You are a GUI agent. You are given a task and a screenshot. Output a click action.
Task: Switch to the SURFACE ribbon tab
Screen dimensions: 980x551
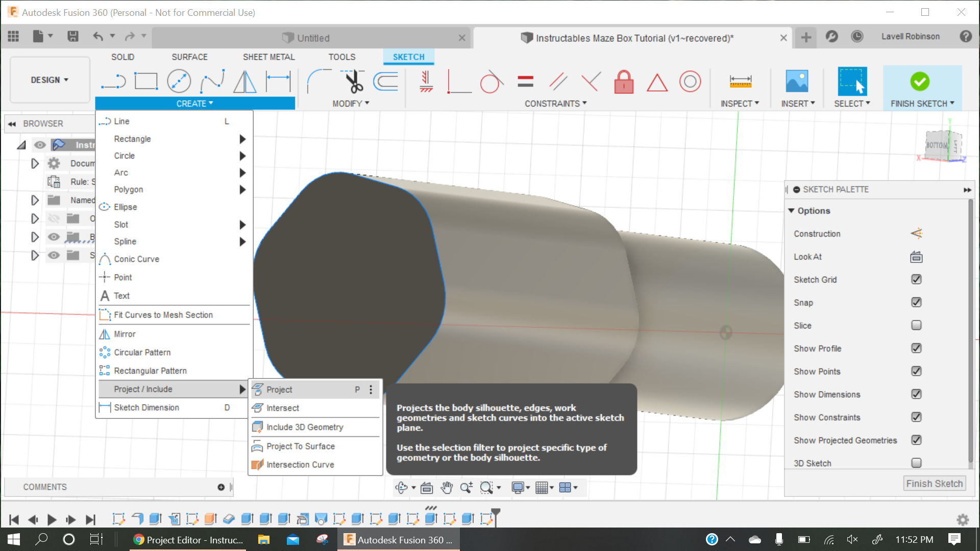(x=189, y=57)
